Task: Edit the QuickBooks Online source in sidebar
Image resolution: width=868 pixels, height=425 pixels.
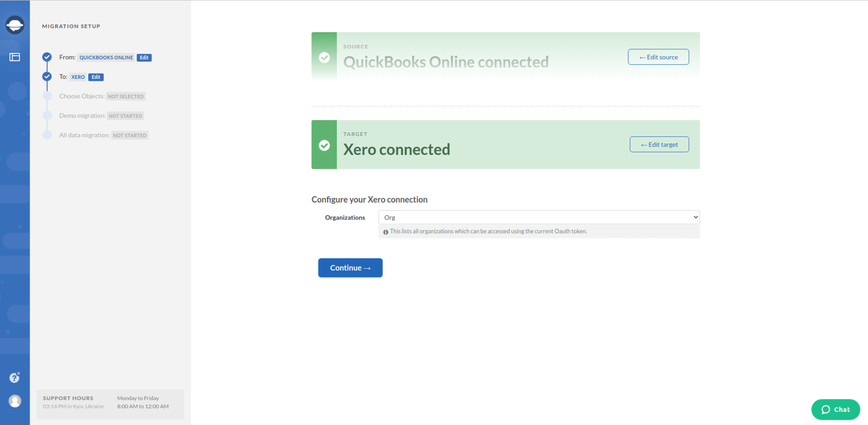Action: click(x=144, y=58)
